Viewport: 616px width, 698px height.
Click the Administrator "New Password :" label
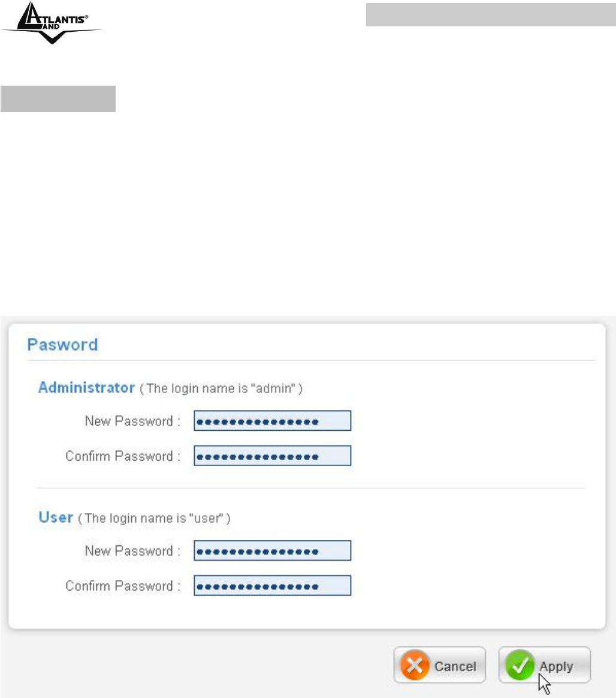click(x=132, y=421)
